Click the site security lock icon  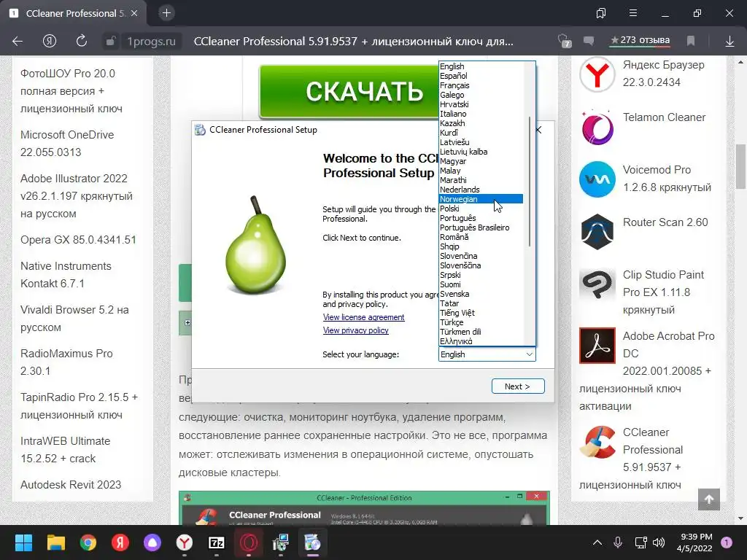coord(110,42)
